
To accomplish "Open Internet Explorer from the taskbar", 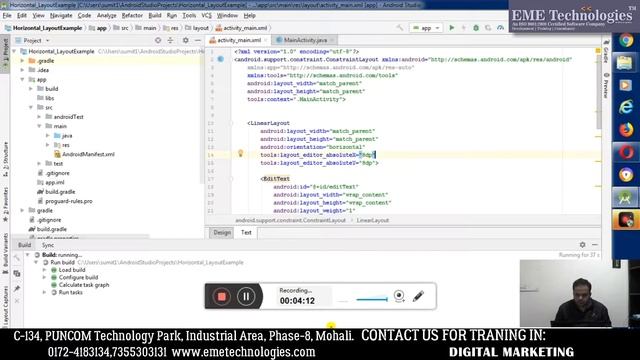I will coord(626,107).
